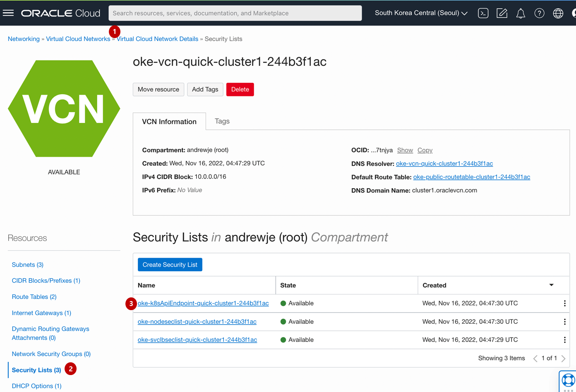Go to the next results page arrow
This screenshot has height=392, width=576.
[x=563, y=359]
